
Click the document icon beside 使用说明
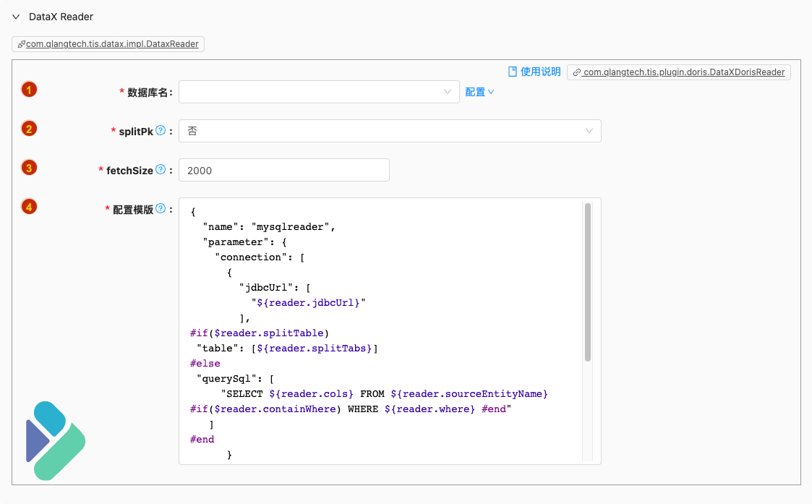(x=513, y=72)
